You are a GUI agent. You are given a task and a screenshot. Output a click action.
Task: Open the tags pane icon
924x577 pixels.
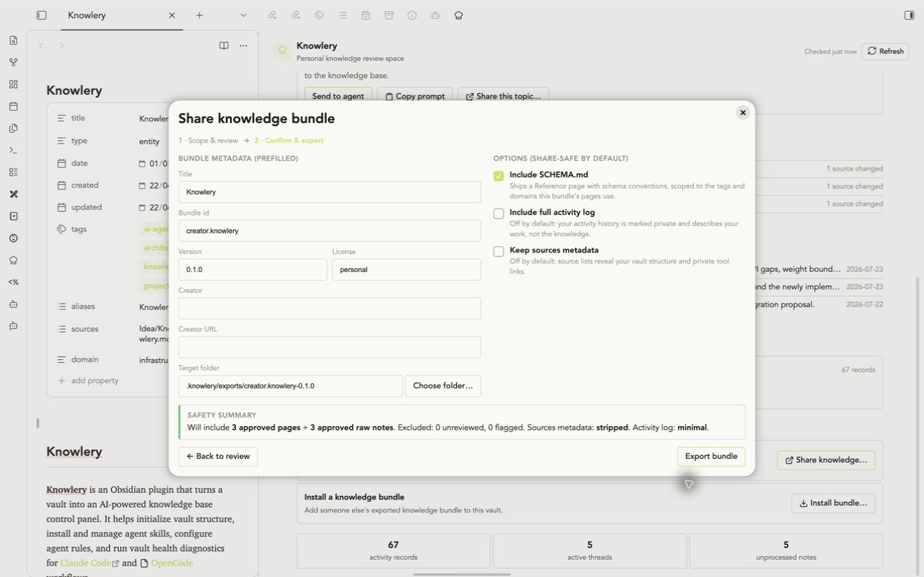tap(319, 15)
